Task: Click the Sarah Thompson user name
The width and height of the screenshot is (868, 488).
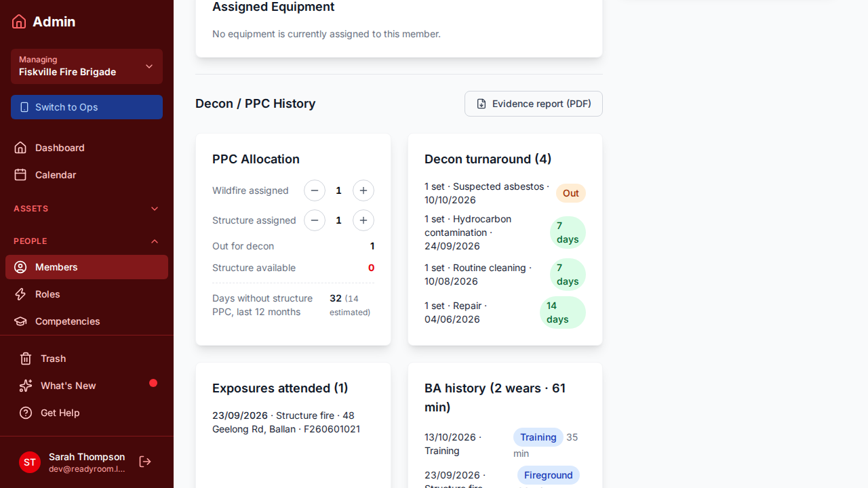Action: [x=87, y=457]
